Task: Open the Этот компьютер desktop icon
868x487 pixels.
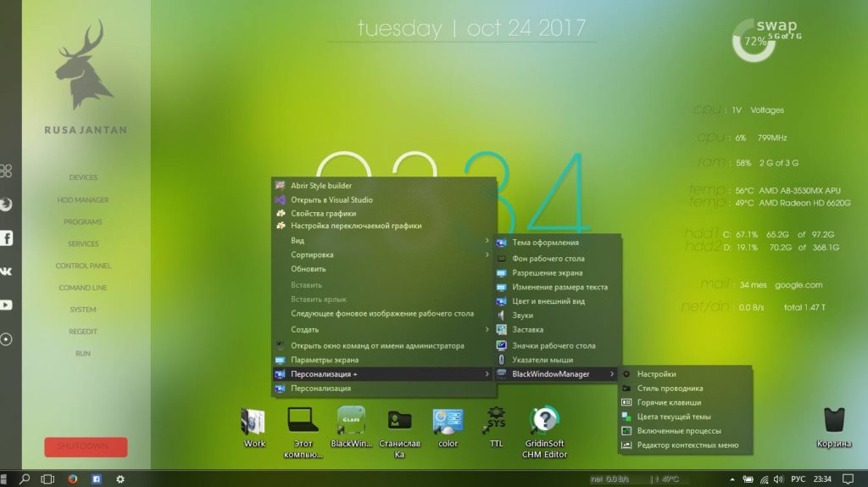Action: coord(303,432)
